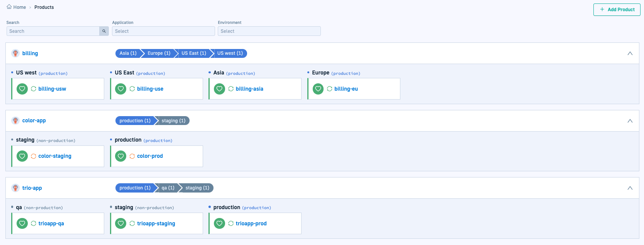Click health heart icon for color-staging

22,156
